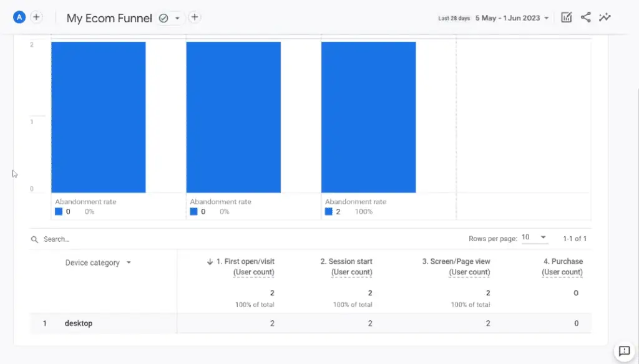Click the checkmark status badge beside the funnel title
639x364 pixels.
click(x=164, y=18)
